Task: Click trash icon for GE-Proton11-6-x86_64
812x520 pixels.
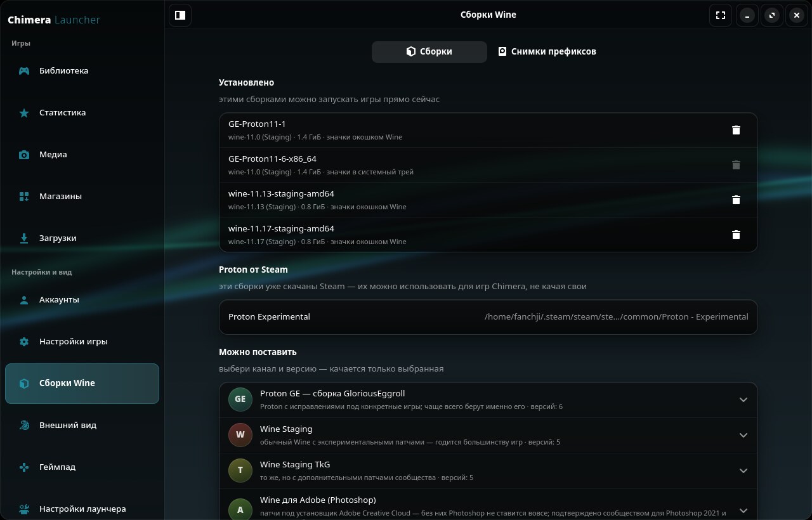Action: [736, 165]
